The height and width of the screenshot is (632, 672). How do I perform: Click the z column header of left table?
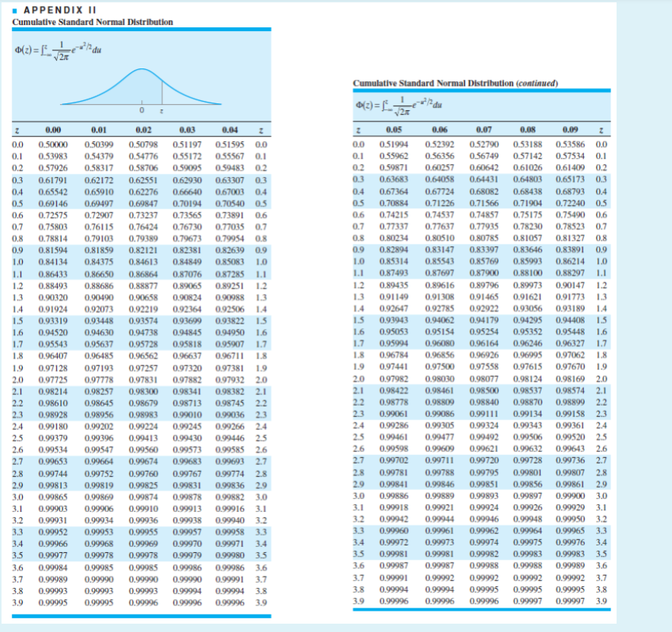pos(15,131)
